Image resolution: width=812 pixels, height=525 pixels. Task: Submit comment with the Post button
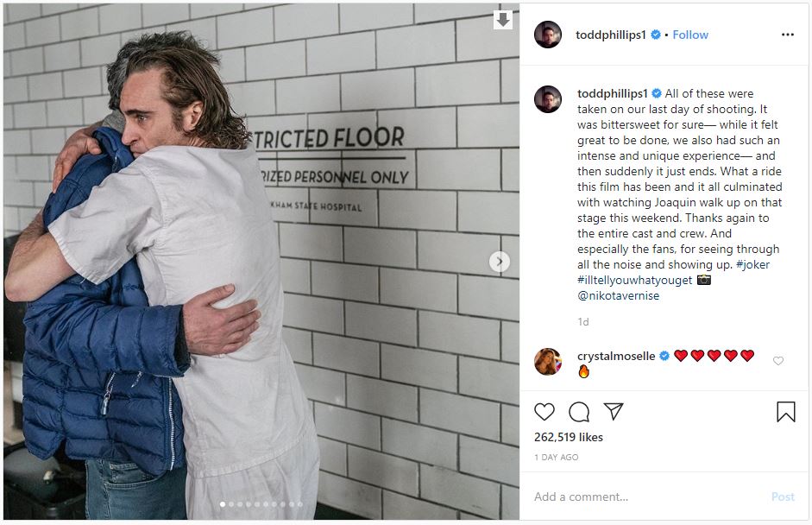(x=783, y=497)
